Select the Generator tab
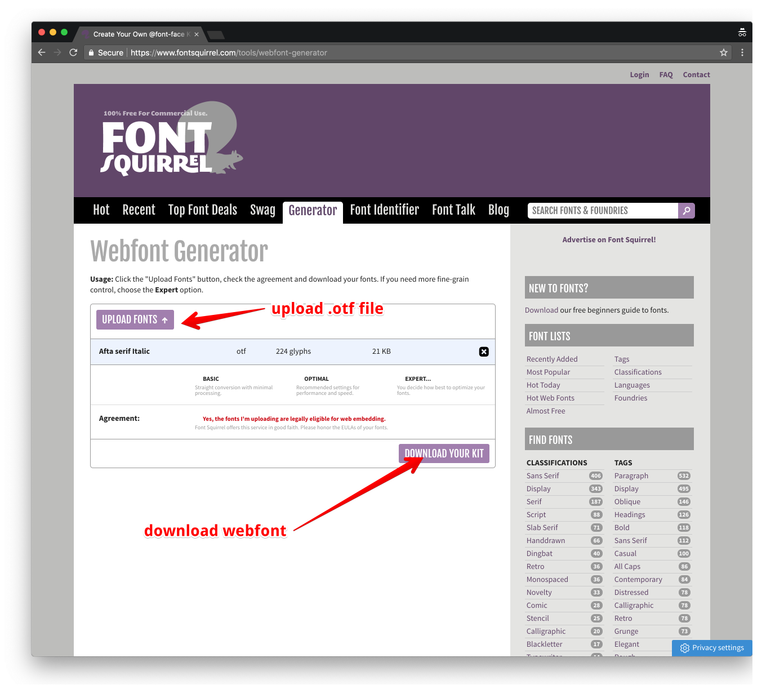Image resolution: width=784 pixels, height=698 pixels. coord(313,211)
